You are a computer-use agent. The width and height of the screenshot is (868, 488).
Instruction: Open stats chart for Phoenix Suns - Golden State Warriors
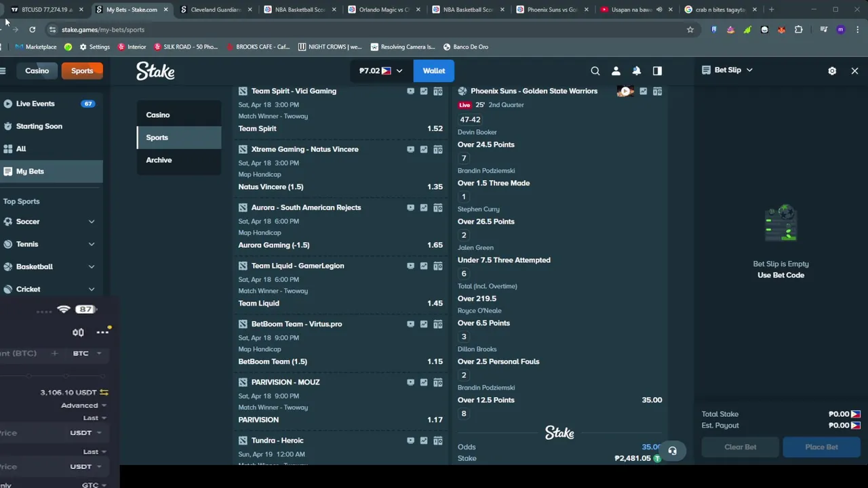tap(644, 91)
